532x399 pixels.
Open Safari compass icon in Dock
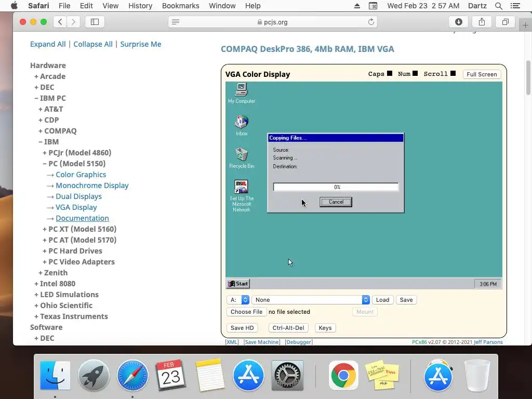coord(132,375)
